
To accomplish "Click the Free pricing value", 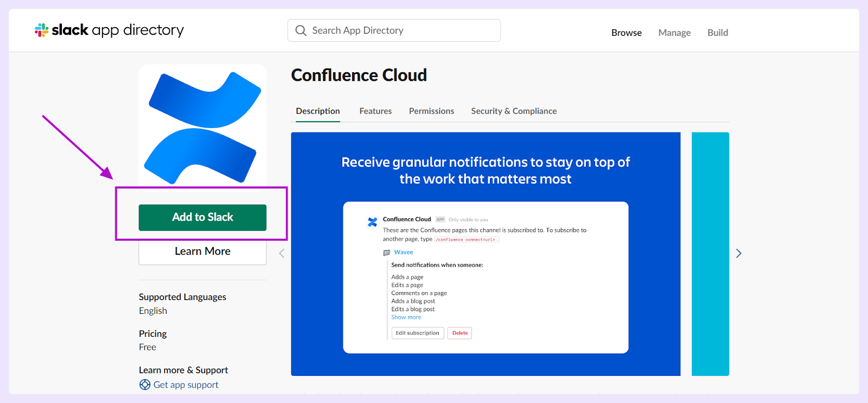I will click(148, 347).
